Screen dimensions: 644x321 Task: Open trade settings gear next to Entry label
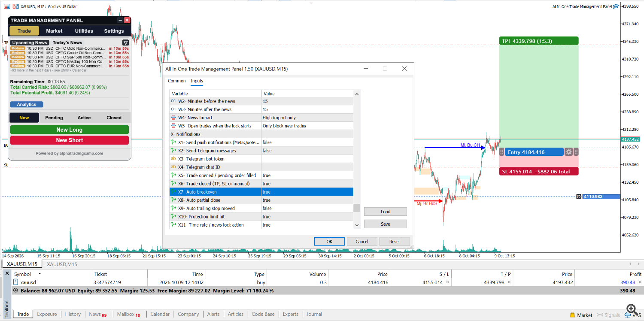pyautogui.click(x=568, y=152)
